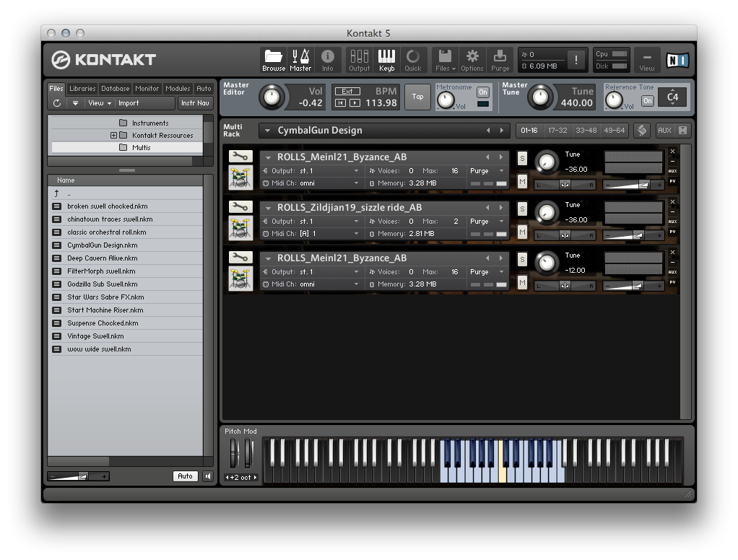The height and width of the screenshot is (560, 738).
Task: Refresh the file browser list
Action: (x=57, y=103)
